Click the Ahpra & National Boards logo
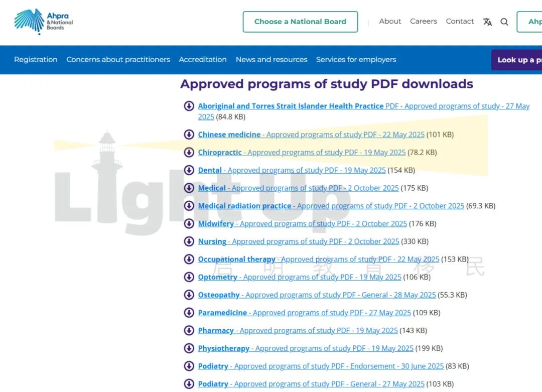This screenshot has height=392, width=542. click(x=44, y=22)
